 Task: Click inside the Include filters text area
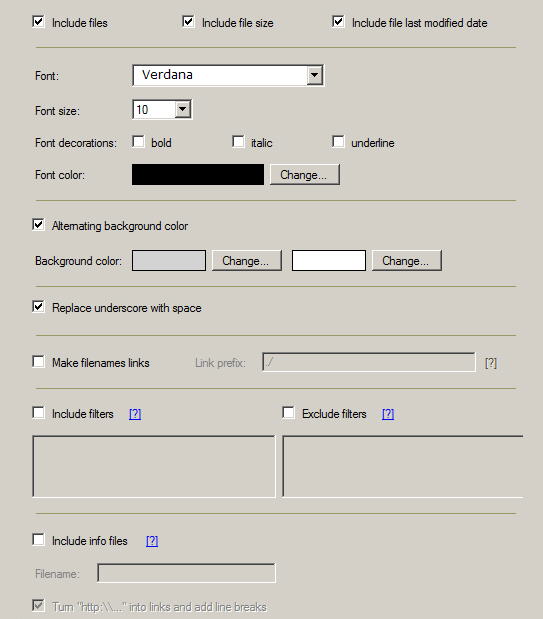154,467
